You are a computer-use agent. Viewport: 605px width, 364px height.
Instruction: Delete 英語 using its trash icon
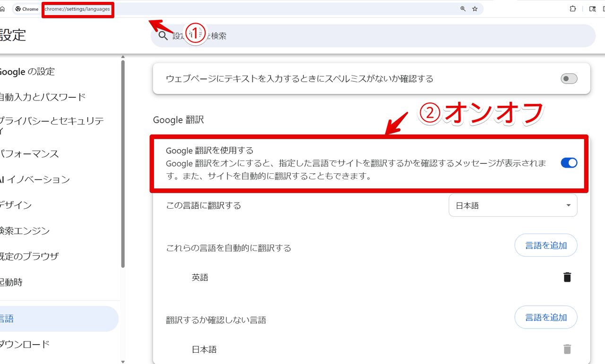pyautogui.click(x=567, y=278)
